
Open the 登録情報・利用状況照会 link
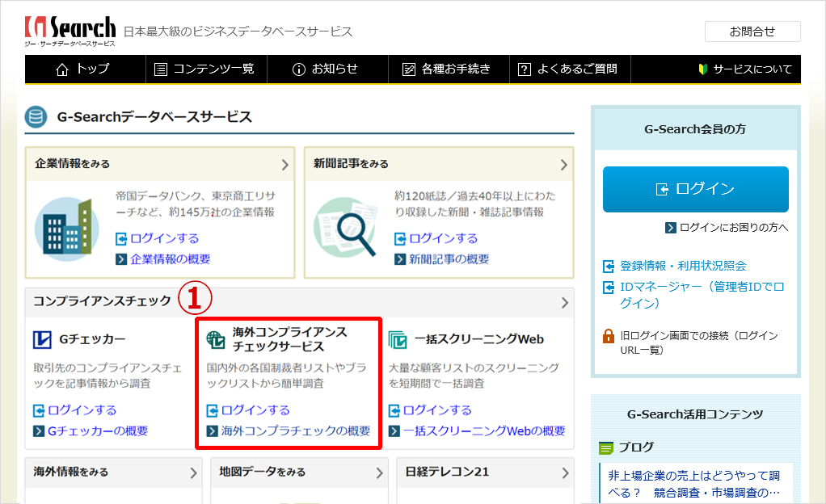pyautogui.click(x=682, y=266)
